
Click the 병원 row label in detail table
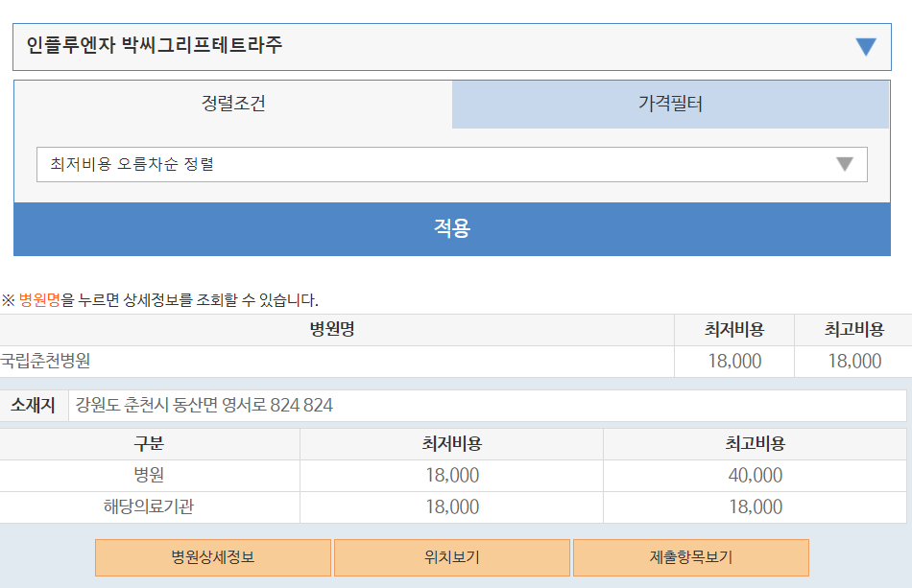pos(149,476)
